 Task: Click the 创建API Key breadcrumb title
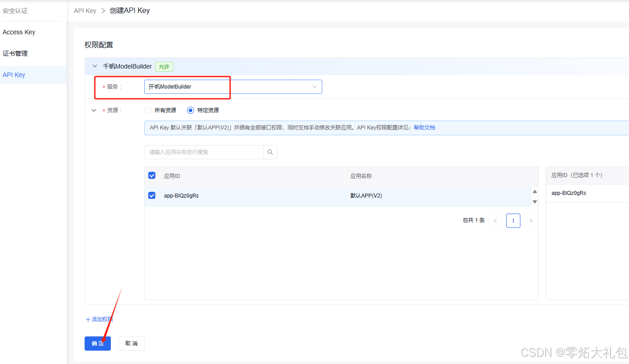130,11
